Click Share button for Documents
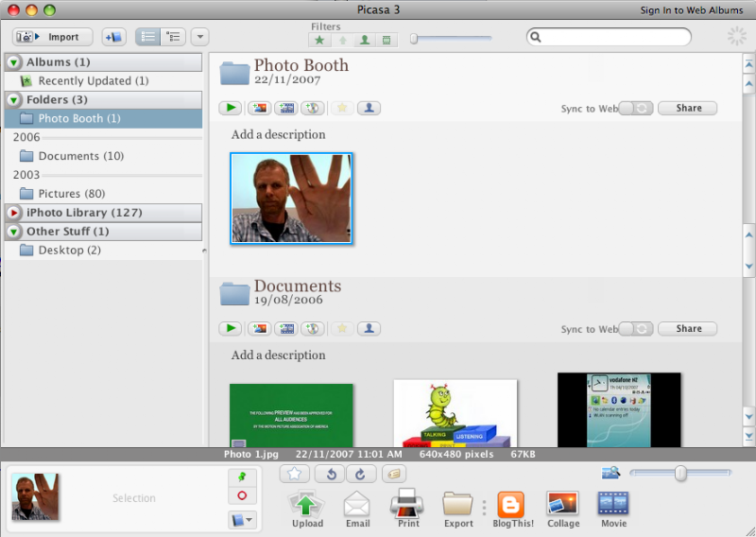Image resolution: width=756 pixels, height=537 pixels. click(x=688, y=329)
